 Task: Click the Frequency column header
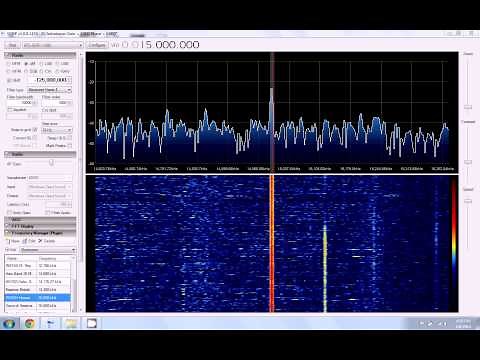tap(54, 258)
